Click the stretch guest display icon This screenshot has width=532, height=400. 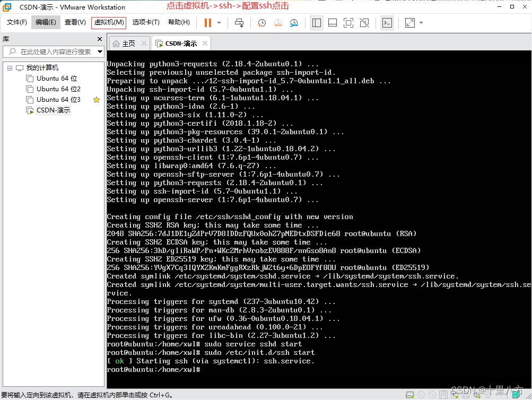[x=410, y=23]
